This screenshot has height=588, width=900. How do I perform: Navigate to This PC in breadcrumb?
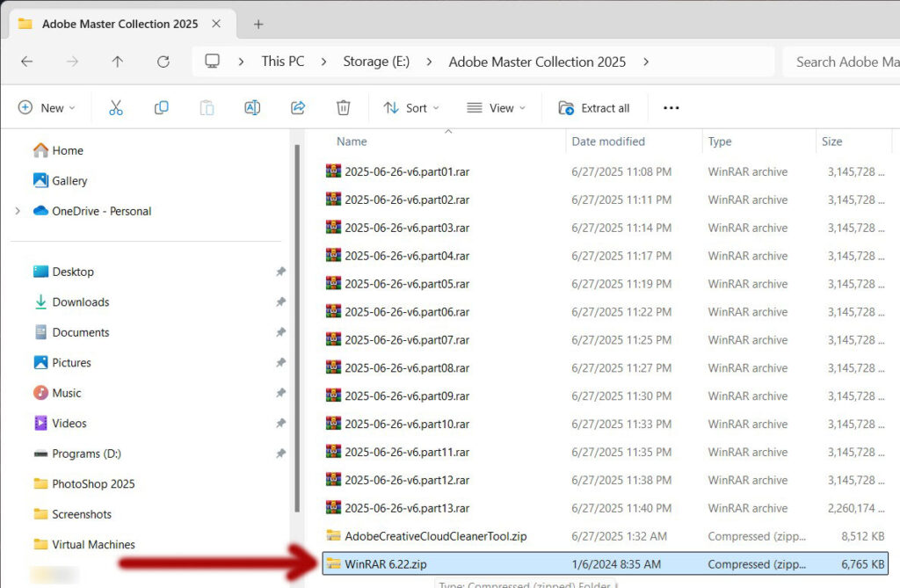click(283, 62)
